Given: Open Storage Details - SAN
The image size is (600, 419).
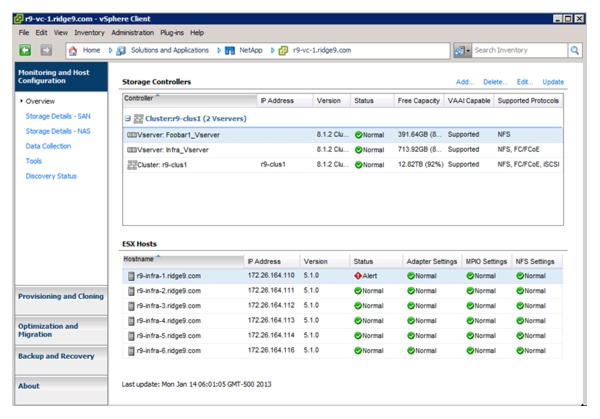Looking at the screenshot, I should click(x=58, y=116).
